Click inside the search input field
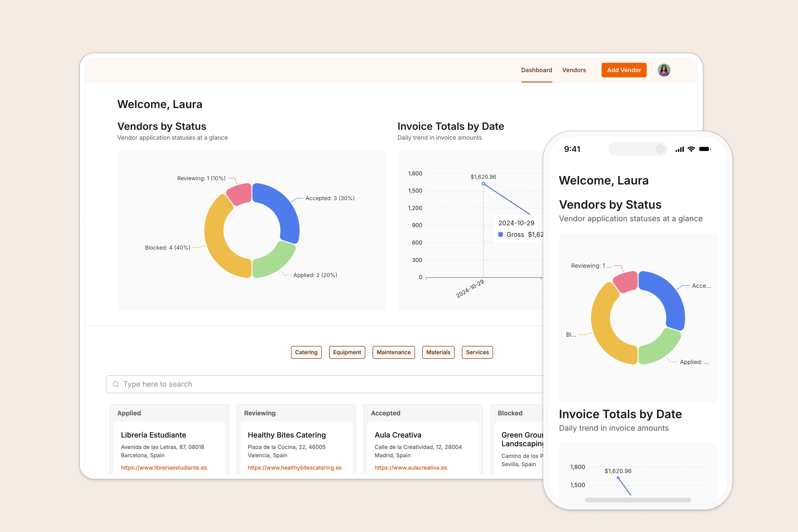This screenshot has height=532, width=798. click(237, 384)
